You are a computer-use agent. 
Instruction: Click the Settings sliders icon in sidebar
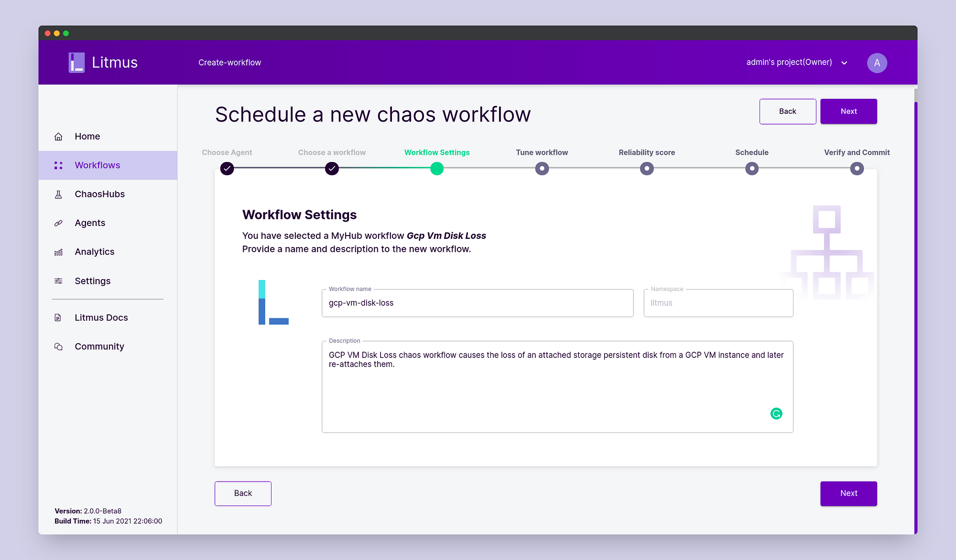pyautogui.click(x=58, y=281)
